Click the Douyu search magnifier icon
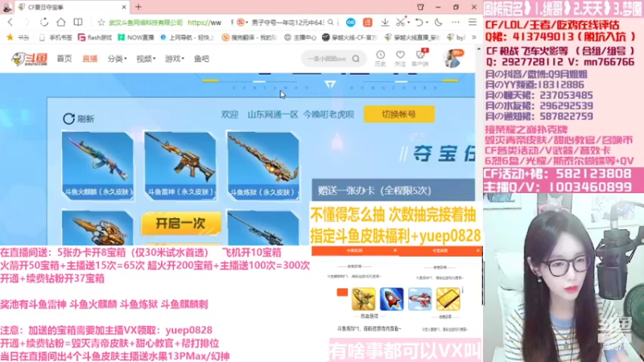The image size is (644, 362). click(356, 59)
